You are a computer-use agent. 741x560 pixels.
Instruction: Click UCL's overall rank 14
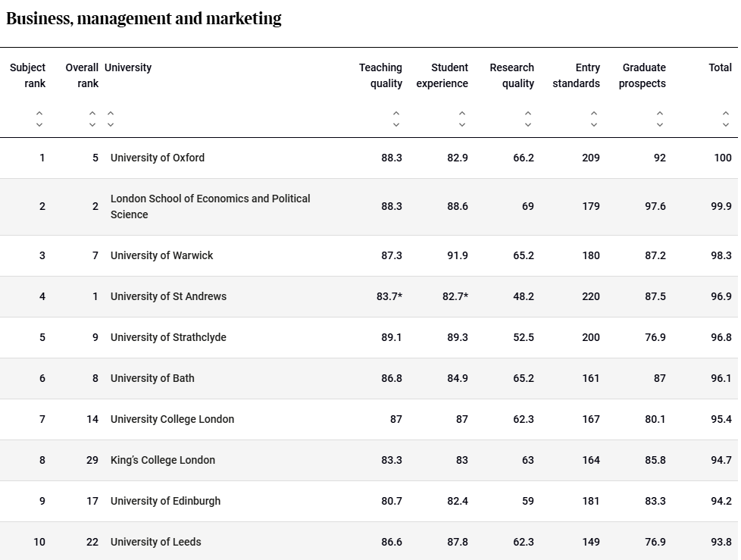(92, 419)
